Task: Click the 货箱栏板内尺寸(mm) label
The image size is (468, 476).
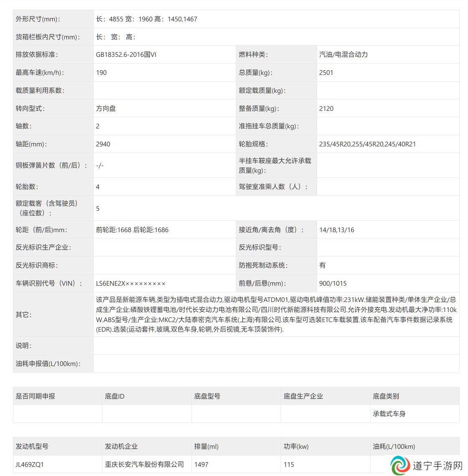Action: 48,37
